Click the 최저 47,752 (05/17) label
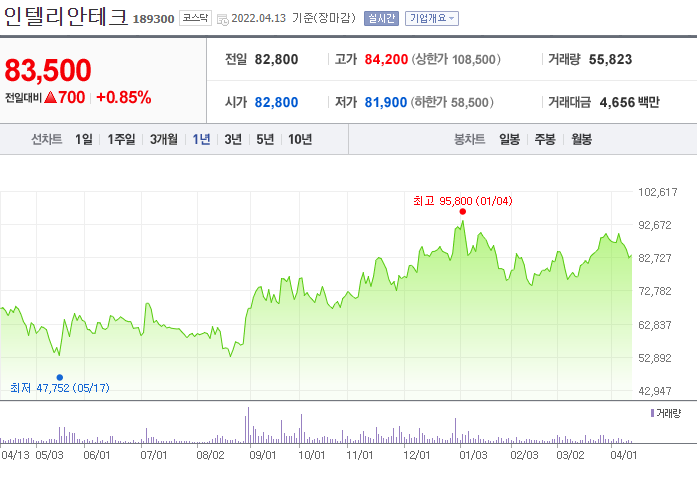 point(60,388)
